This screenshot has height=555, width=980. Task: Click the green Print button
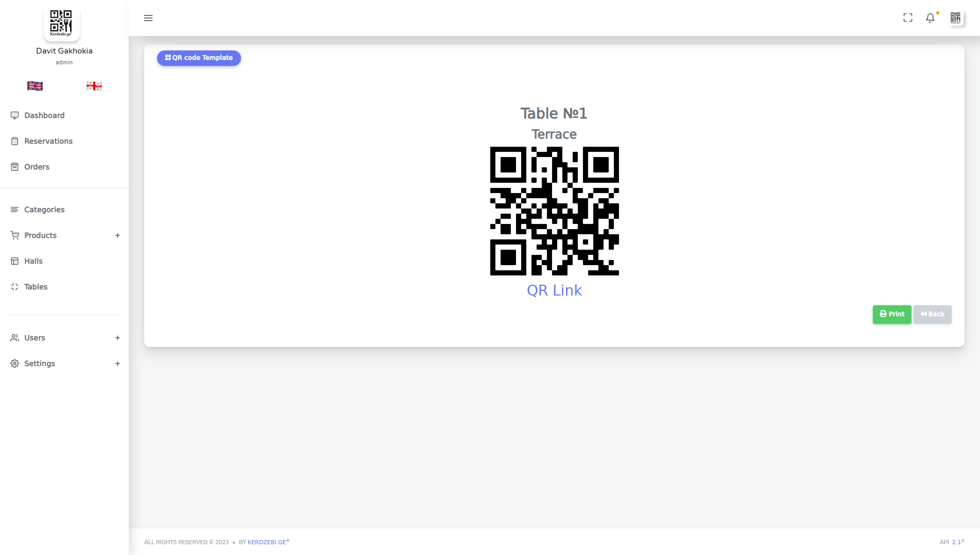click(892, 314)
